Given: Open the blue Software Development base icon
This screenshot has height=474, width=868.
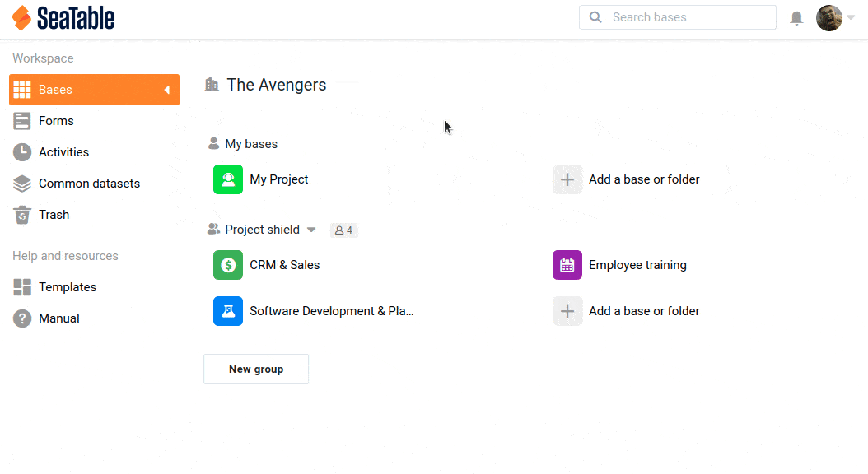Looking at the screenshot, I should [x=228, y=311].
